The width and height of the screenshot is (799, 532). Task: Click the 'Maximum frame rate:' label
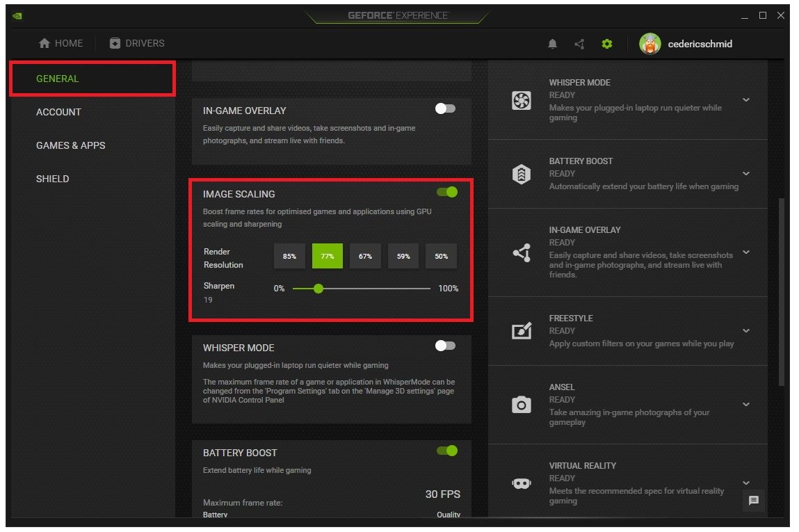243,503
